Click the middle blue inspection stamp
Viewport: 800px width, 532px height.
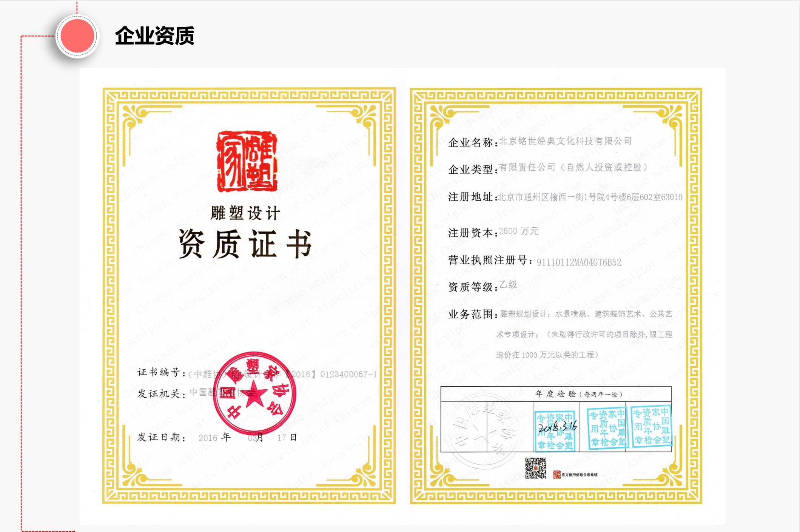point(607,428)
